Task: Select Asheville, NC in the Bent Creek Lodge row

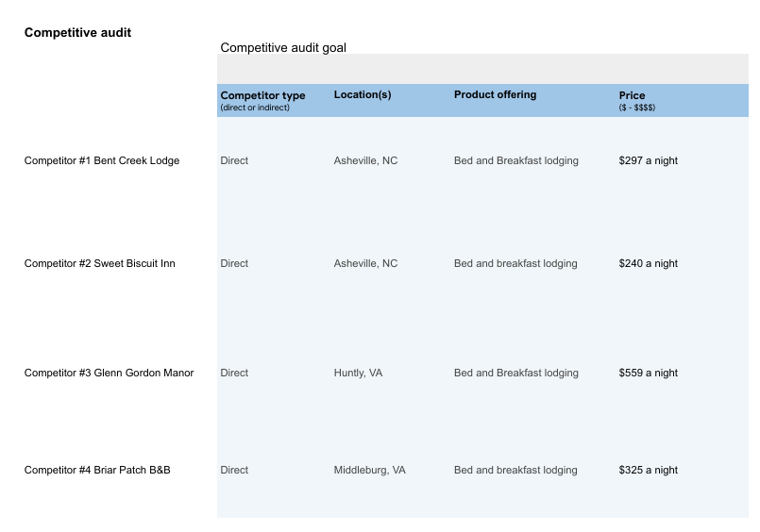Action: point(365,161)
